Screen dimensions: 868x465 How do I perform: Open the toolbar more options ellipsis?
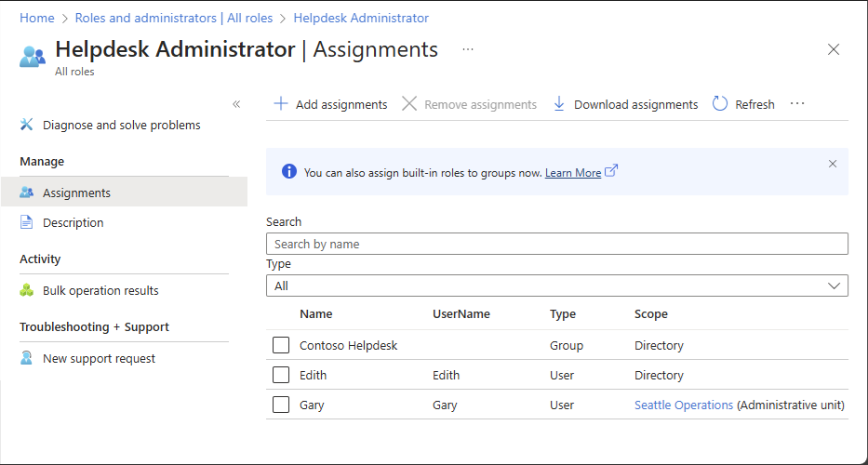tap(797, 104)
